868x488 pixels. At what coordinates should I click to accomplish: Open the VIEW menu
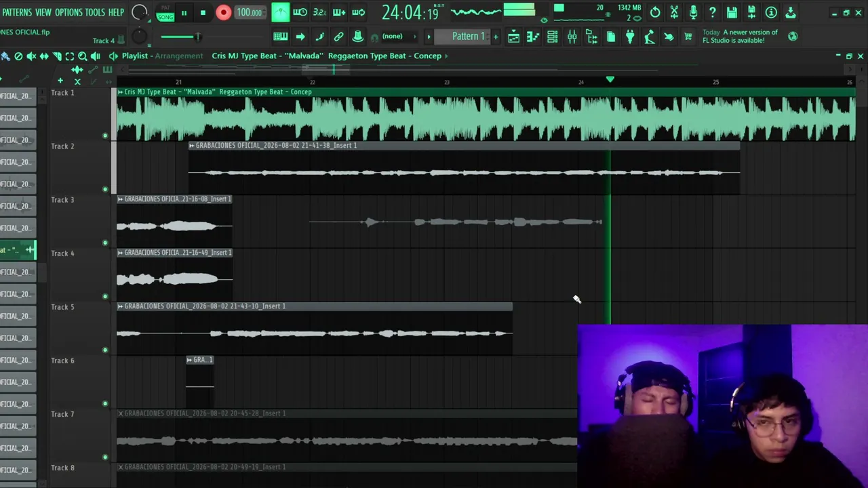pyautogui.click(x=43, y=12)
